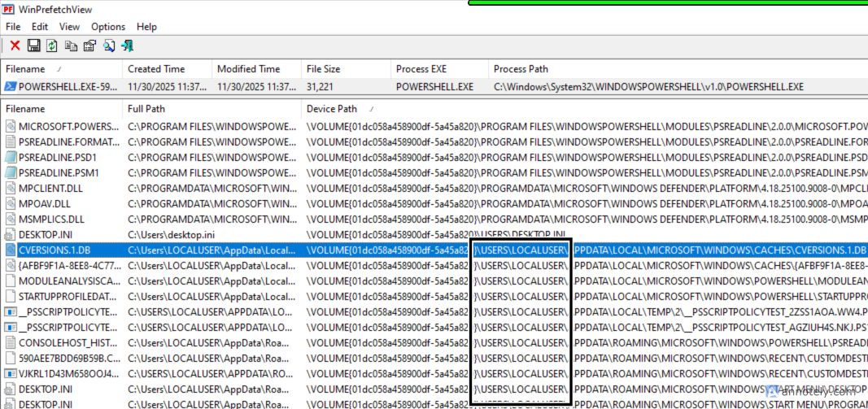Open the Help menu
This screenshot has height=409, width=868.
point(146,27)
